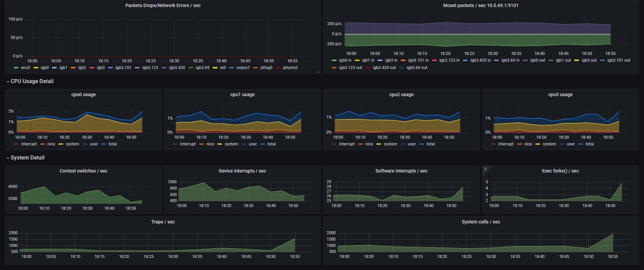The image size is (644, 270).
Task: Toggle igb0 series in Packets Drops legend
Action: click(45, 68)
